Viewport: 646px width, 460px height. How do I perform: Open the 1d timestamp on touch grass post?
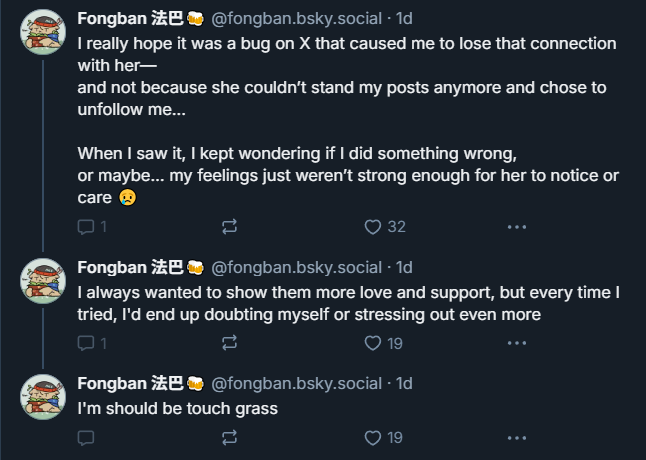click(405, 383)
